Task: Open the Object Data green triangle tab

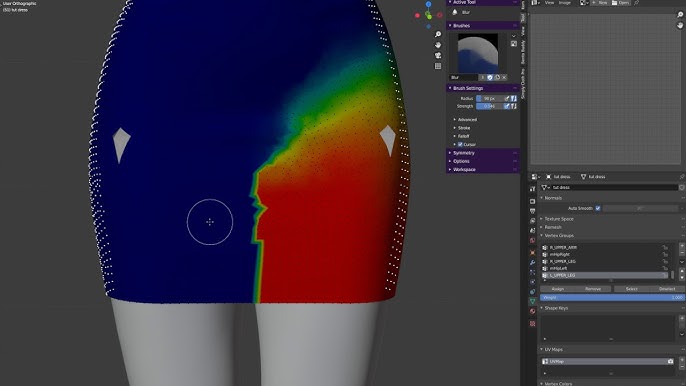Action: point(532,301)
